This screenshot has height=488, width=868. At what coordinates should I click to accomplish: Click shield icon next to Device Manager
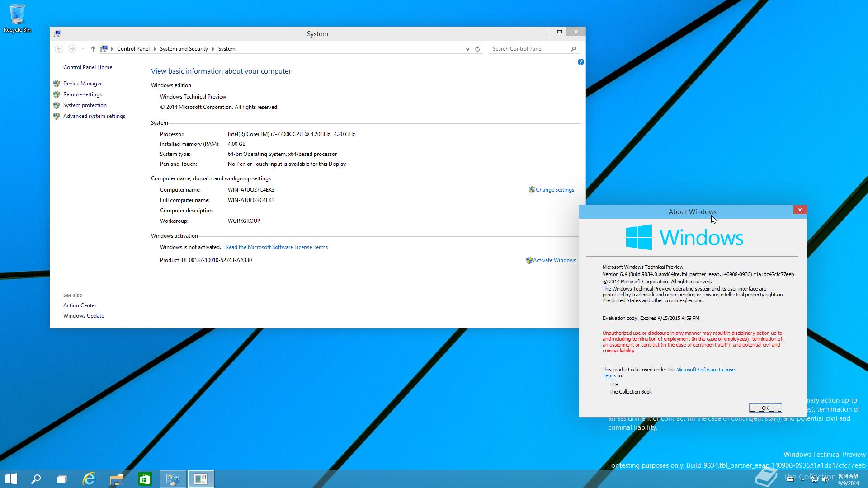[57, 84]
